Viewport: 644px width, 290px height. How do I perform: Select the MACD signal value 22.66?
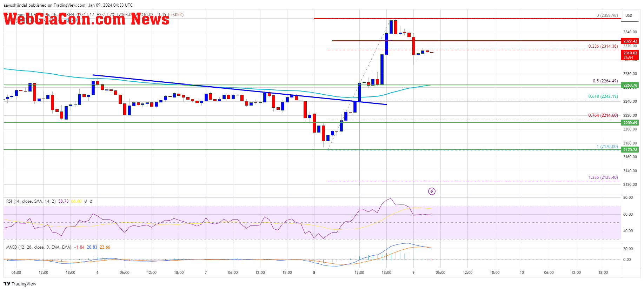tap(105, 247)
